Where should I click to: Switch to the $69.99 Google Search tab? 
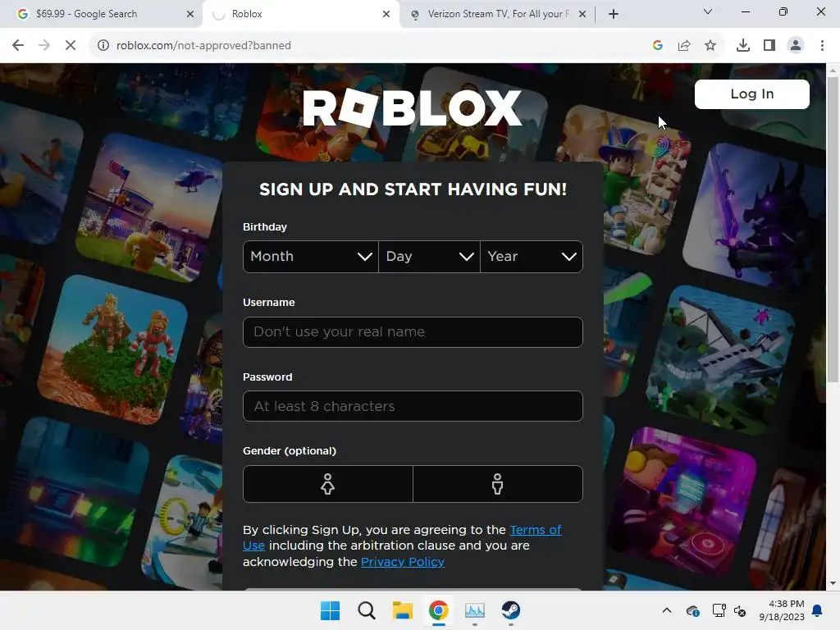102,14
